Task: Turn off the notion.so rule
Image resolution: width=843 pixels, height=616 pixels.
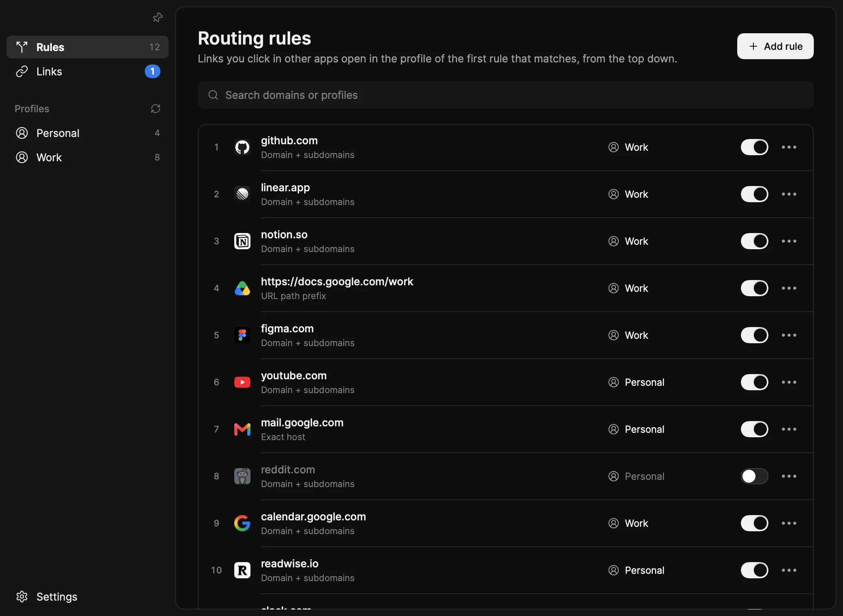Action: tap(755, 241)
